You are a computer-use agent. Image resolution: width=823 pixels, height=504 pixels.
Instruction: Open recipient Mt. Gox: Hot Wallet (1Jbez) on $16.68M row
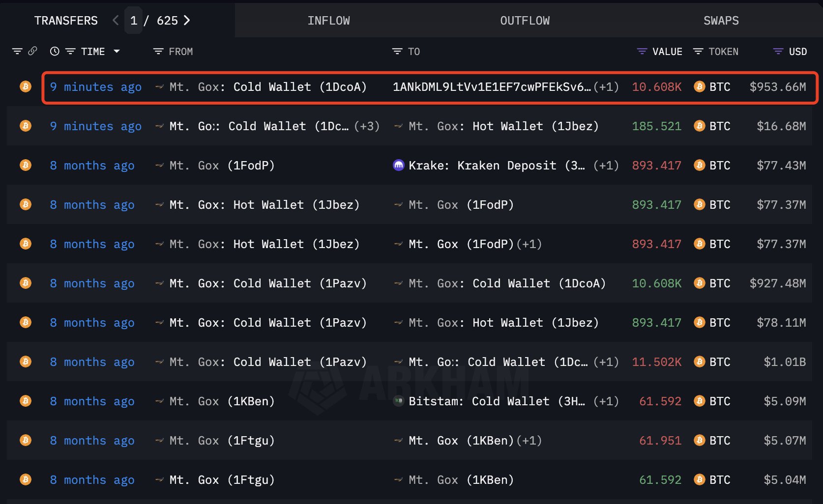[504, 126]
